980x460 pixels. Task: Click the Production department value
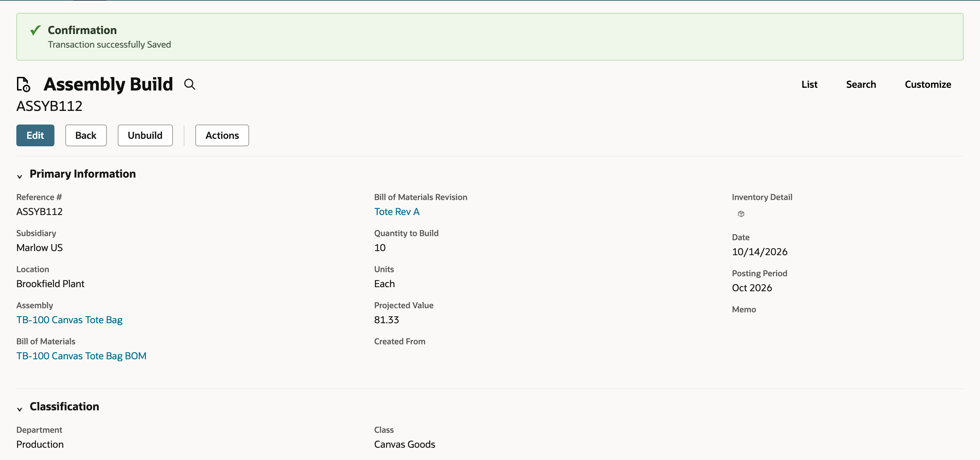[40, 444]
